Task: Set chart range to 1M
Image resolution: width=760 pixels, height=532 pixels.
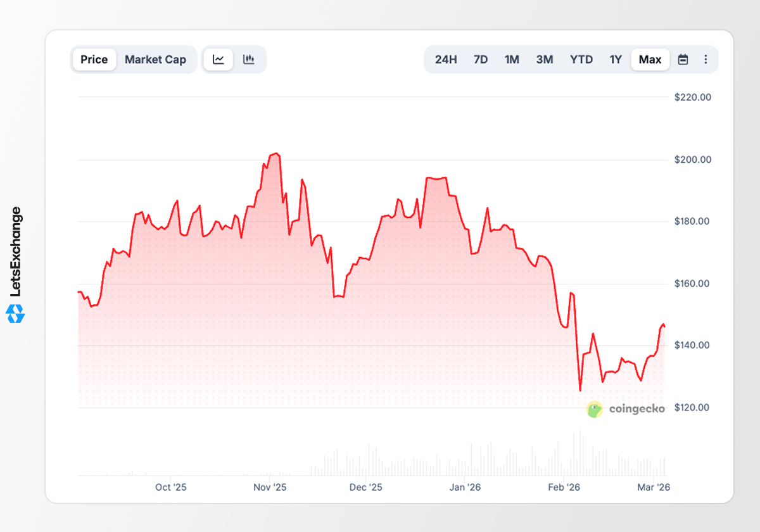Action: [x=512, y=60]
